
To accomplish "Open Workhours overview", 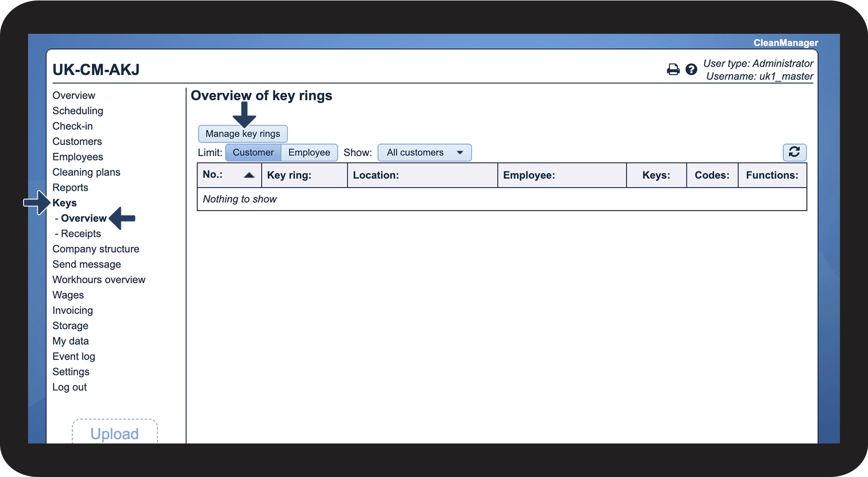I will (99, 280).
